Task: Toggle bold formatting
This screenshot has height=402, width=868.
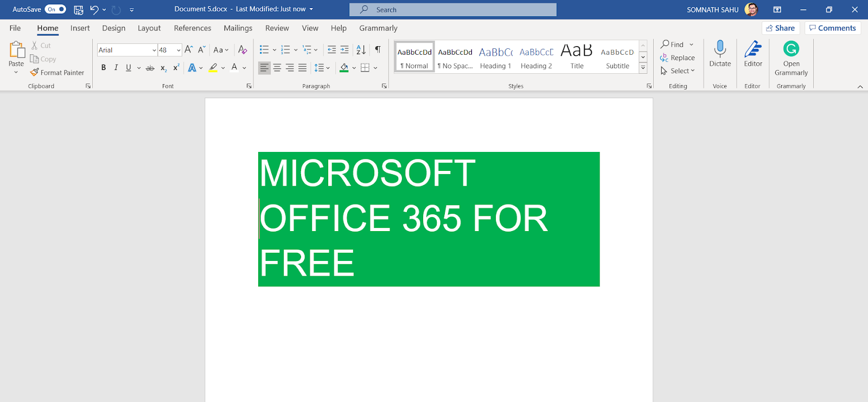Action: coord(104,68)
